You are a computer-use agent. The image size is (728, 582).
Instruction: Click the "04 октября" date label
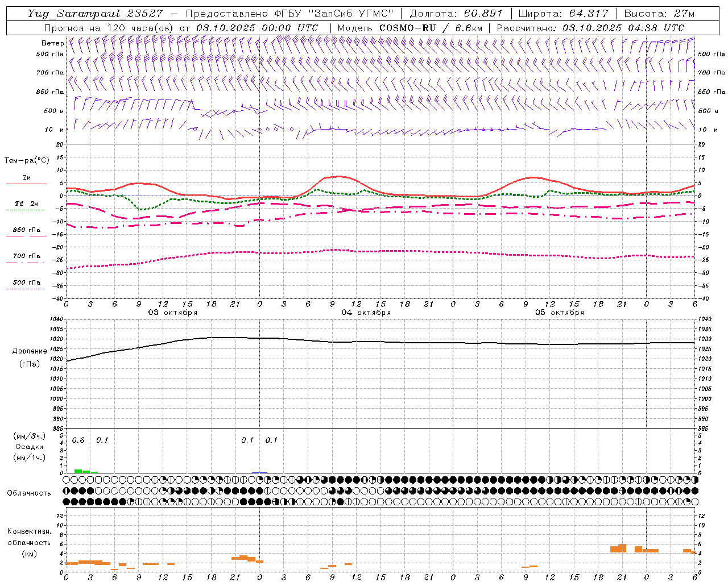366,313
